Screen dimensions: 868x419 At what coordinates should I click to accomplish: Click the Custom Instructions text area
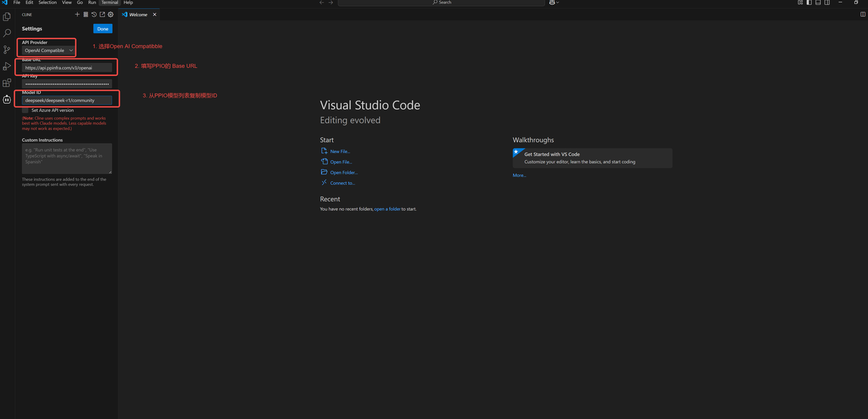pyautogui.click(x=66, y=159)
